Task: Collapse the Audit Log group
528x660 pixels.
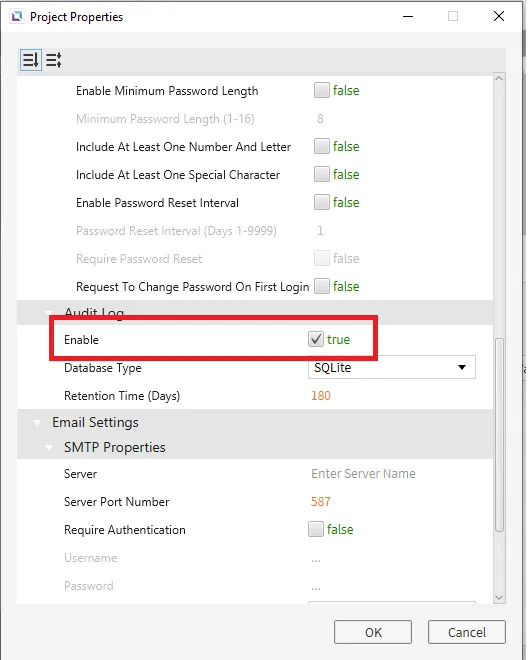Action: [x=49, y=313]
